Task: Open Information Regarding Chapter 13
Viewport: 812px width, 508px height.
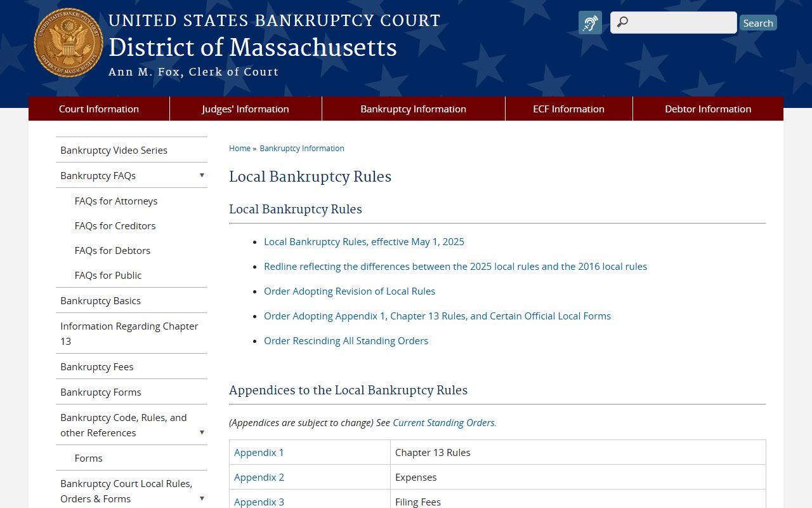Action: pos(129,333)
